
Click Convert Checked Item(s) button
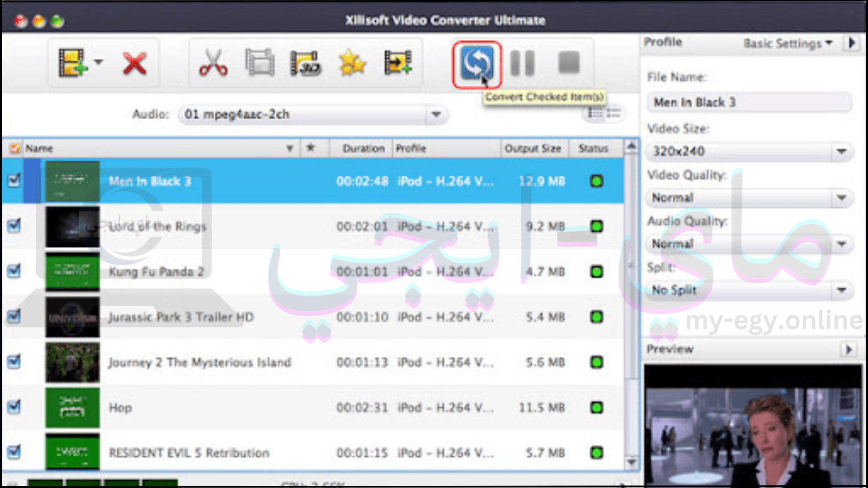(476, 64)
